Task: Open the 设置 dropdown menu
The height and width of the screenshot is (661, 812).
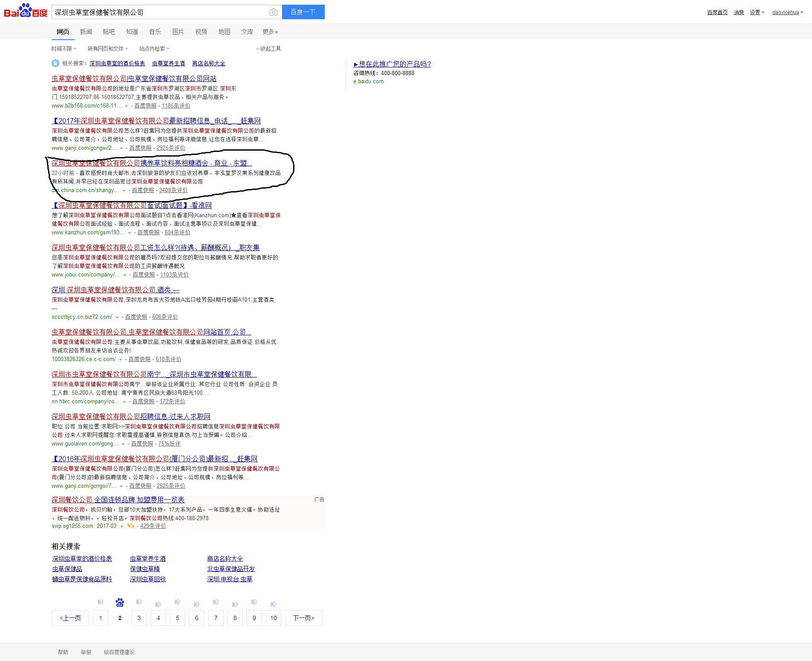Action: pyautogui.click(x=757, y=12)
